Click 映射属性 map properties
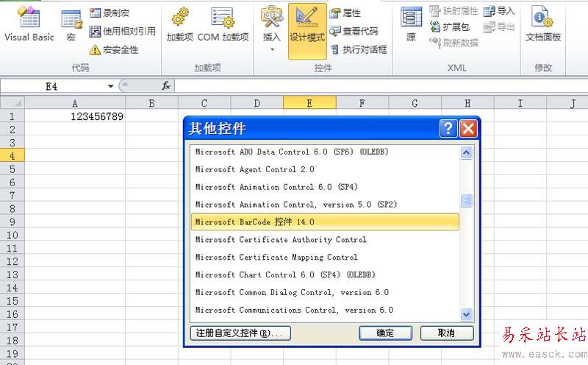The height and width of the screenshot is (365, 588). coord(453,11)
